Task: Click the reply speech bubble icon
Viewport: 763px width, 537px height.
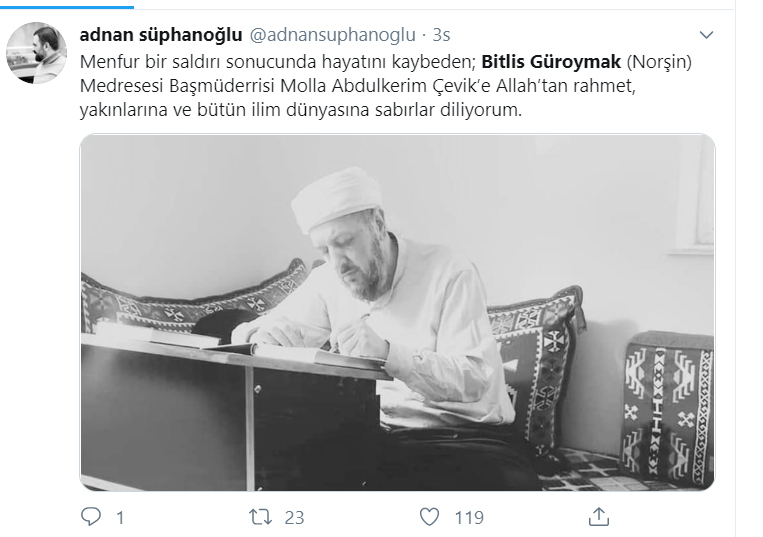Action: coord(91,517)
